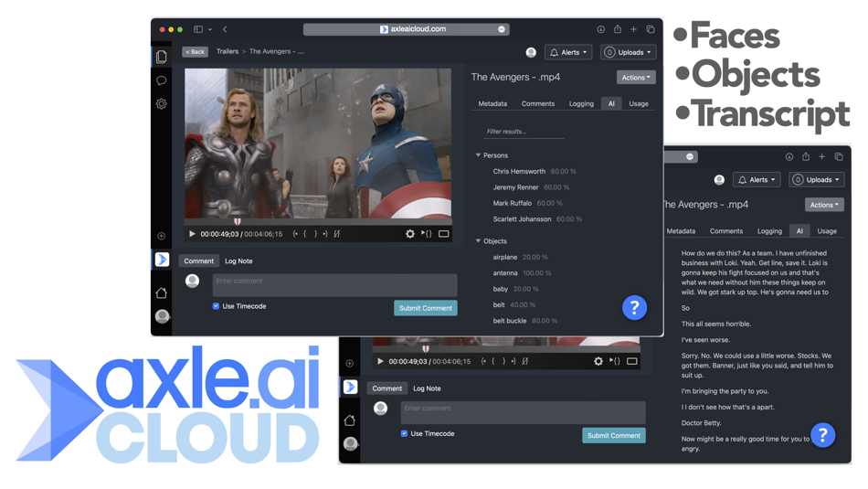Click the belt buckle object result
Viewport: 868px width, 489px height.
510,321
